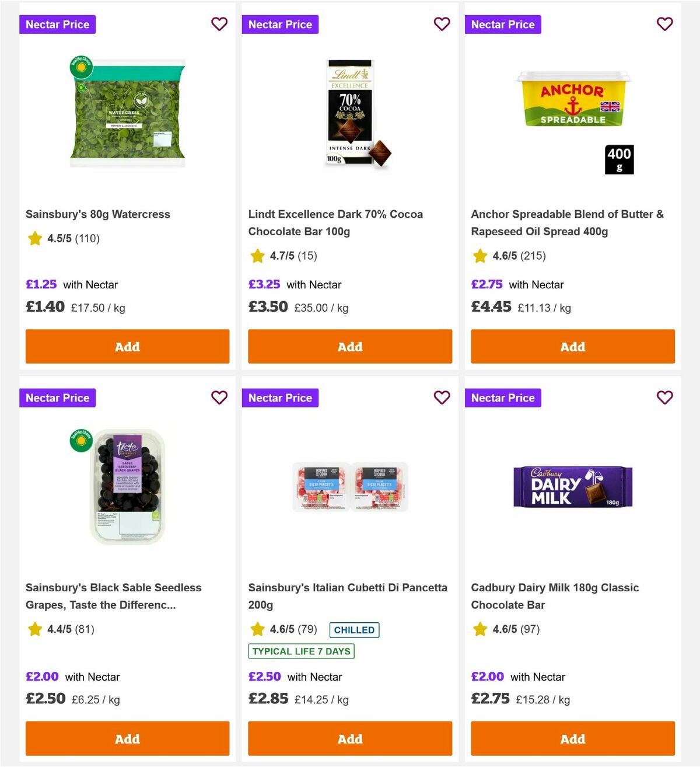Add the Lindt Excellence Dark chocolate to basket
The height and width of the screenshot is (767, 700).
click(349, 346)
